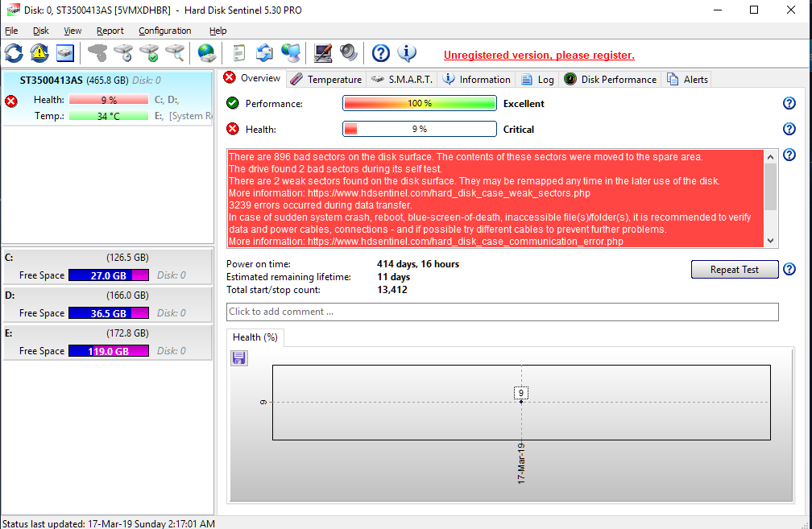This screenshot has height=529, width=812.
Task: Click the scrollbar thumb in the warning text box
Action: [x=771, y=187]
